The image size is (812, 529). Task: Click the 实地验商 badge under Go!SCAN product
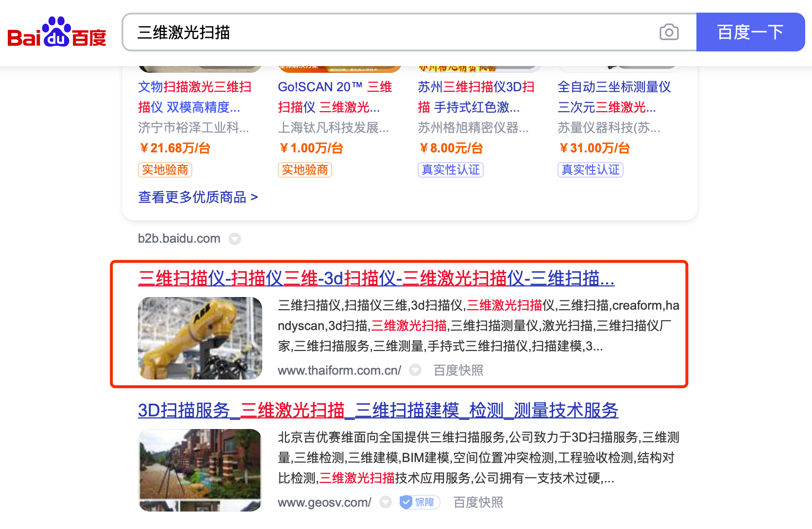(x=304, y=170)
